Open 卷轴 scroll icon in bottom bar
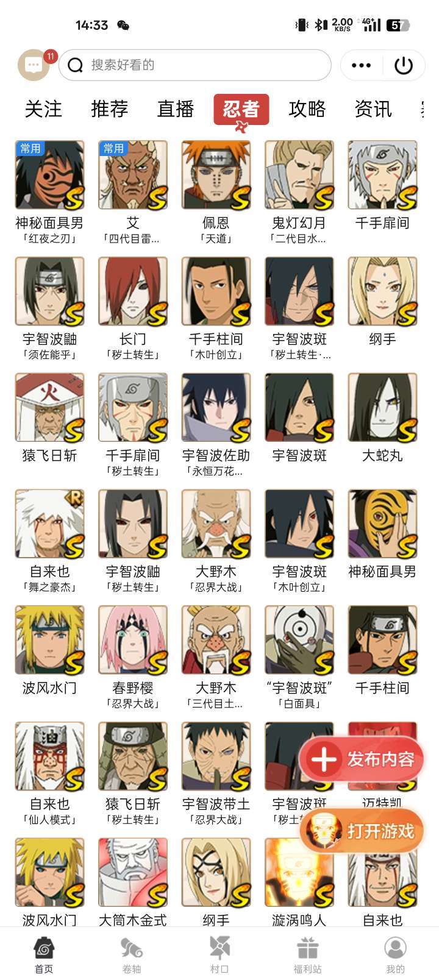The image size is (439, 980). point(132,955)
